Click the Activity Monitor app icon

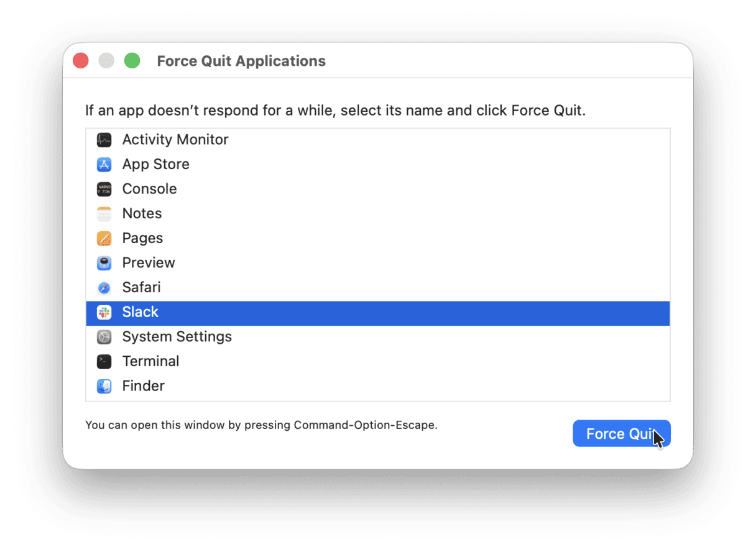click(x=104, y=139)
